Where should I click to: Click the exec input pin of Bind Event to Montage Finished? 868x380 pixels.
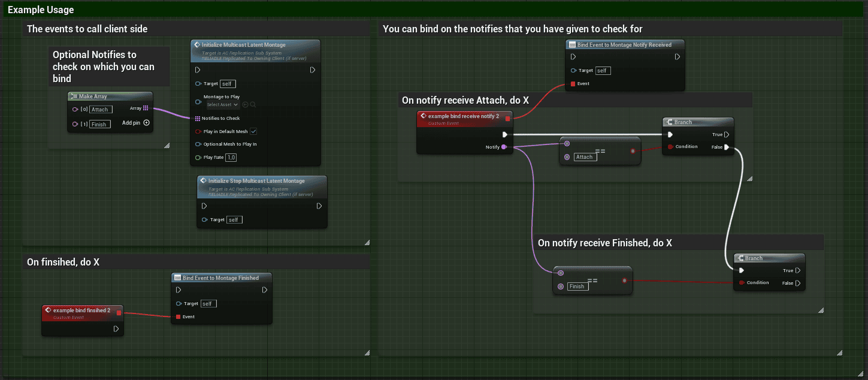(179, 290)
